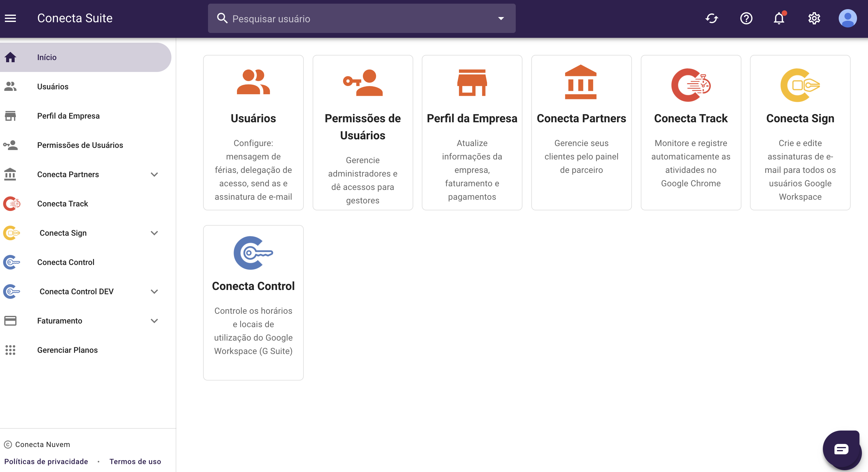Viewport: 868px width, 472px height.
Task: Click the sync refresh icon
Action: pos(712,18)
